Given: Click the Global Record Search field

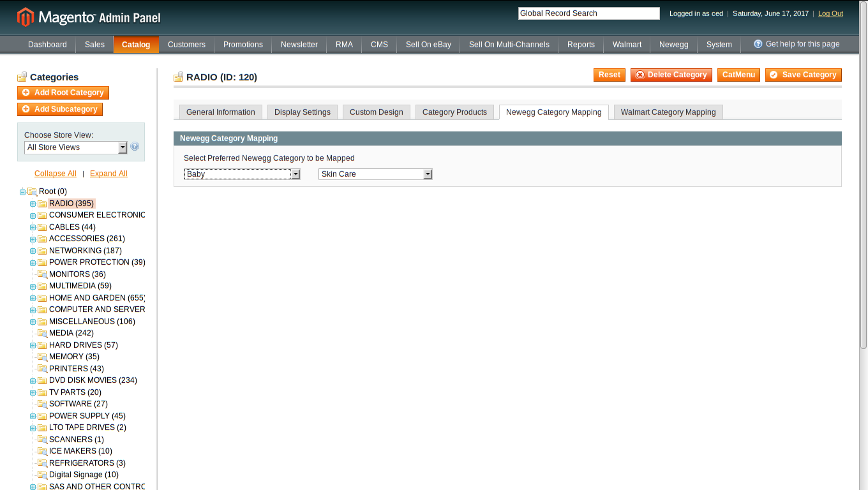Looking at the screenshot, I should click(588, 13).
